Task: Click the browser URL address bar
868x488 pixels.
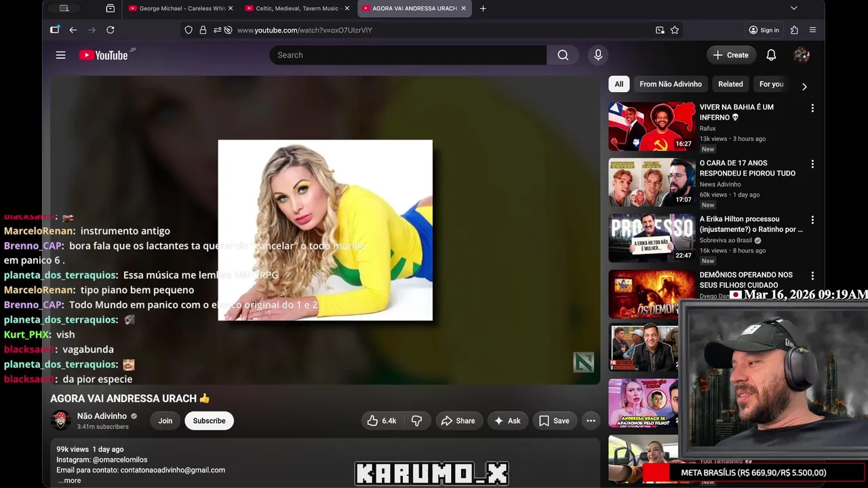Action: [x=431, y=30]
